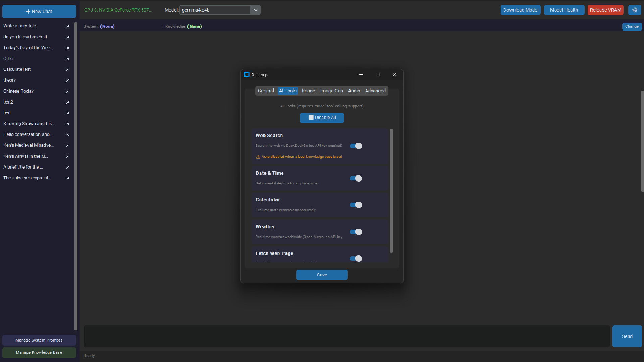Viewport: 644px width, 362px height.
Task: Open the Model dropdown arrow
Action: click(x=256, y=10)
